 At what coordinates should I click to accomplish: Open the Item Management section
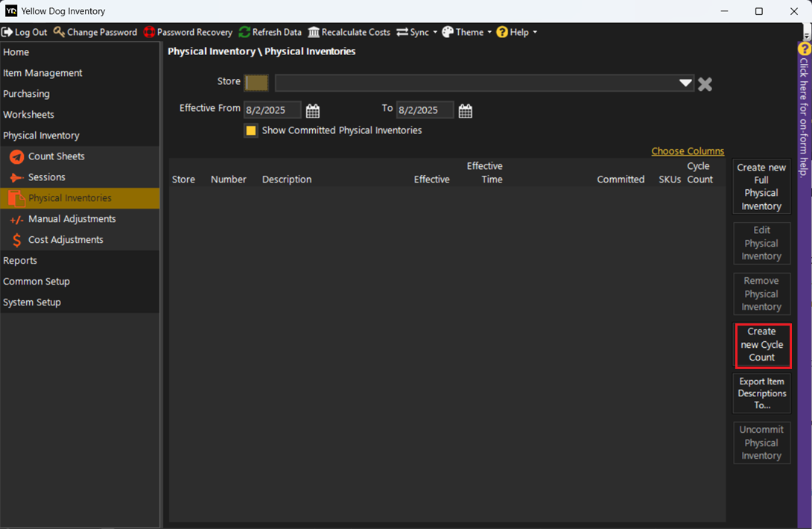[80, 73]
